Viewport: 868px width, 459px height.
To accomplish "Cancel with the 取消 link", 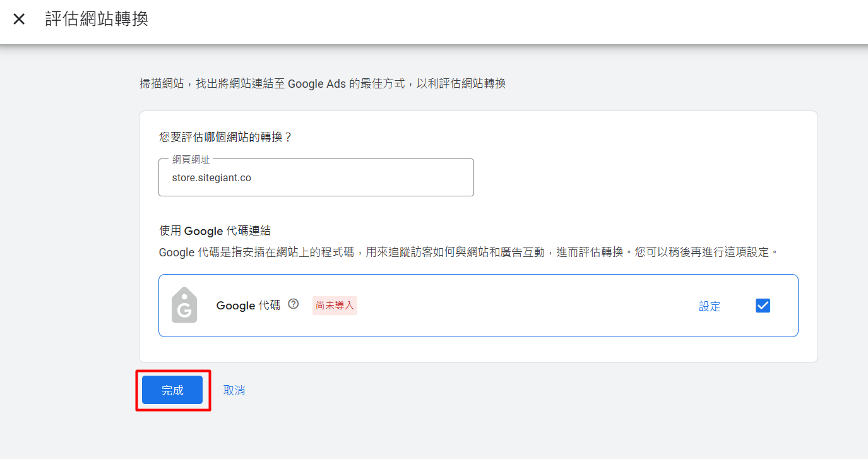I will tap(234, 390).
